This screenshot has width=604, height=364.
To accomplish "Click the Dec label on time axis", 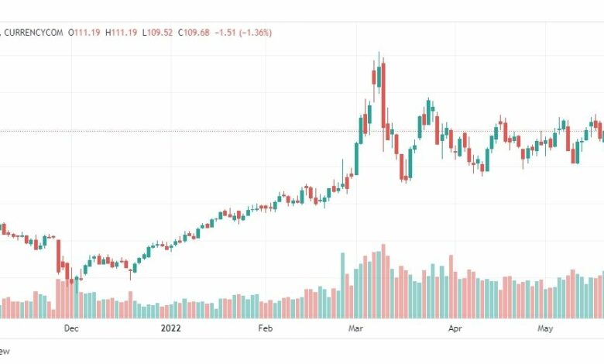I will point(71,328).
